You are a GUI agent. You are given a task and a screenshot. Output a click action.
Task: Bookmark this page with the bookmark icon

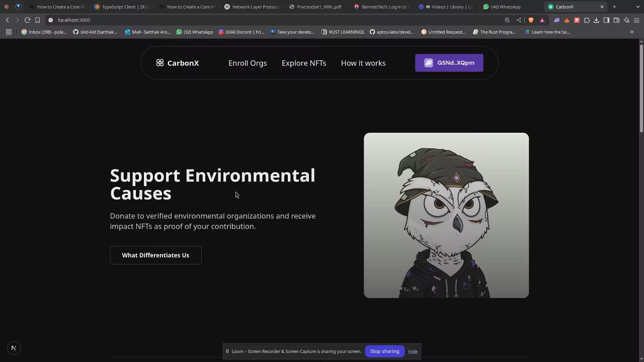pyautogui.click(x=37, y=20)
